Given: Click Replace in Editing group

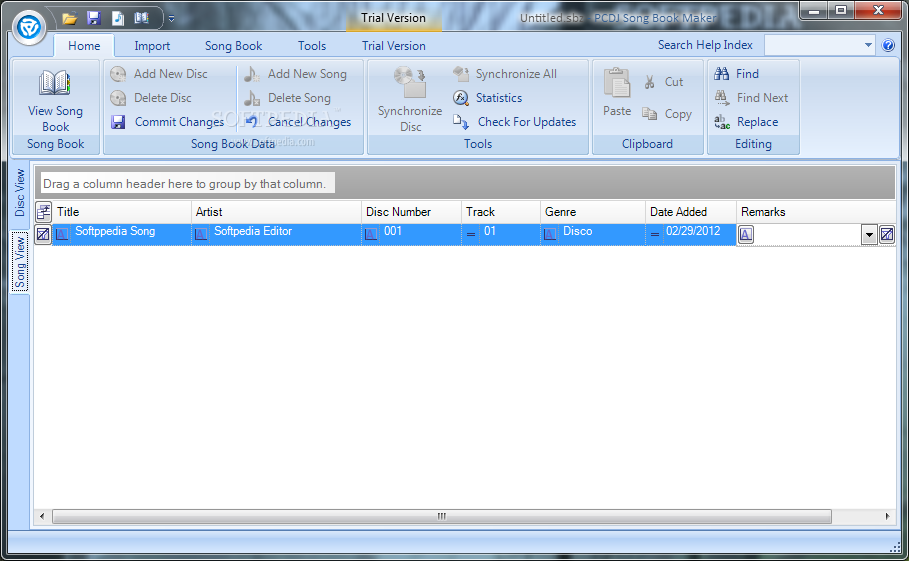Looking at the screenshot, I should tap(746, 122).
